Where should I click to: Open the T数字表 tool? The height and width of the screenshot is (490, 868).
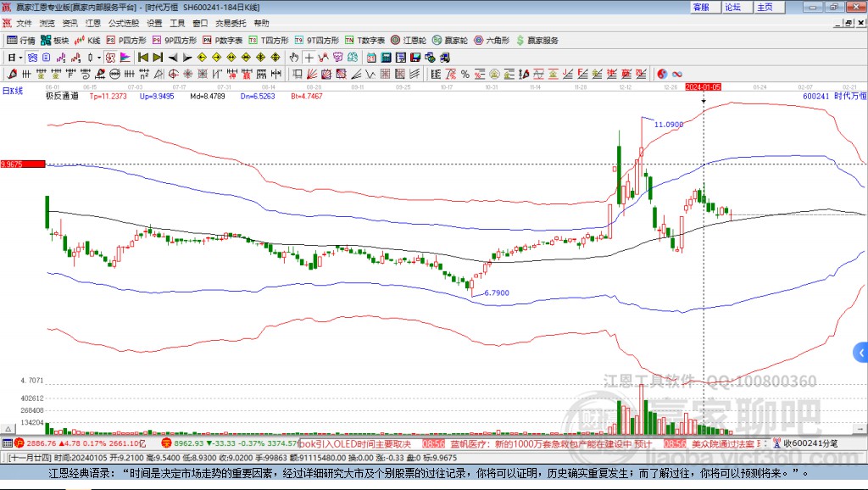click(364, 41)
